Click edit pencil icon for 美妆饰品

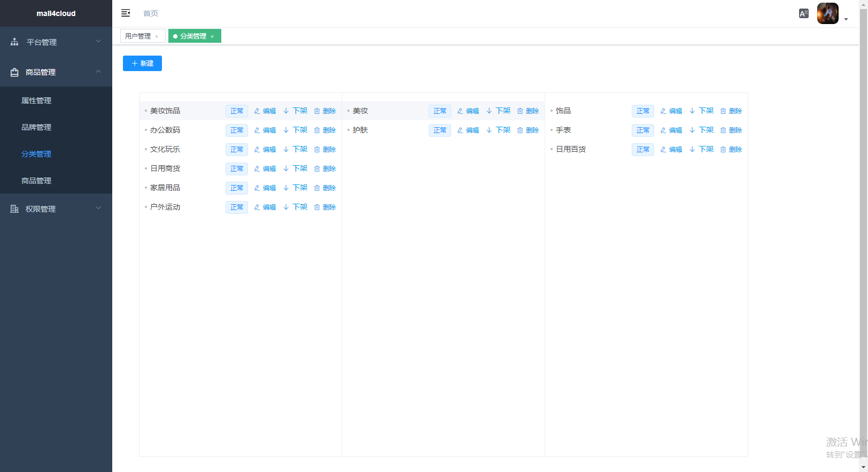point(257,111)
